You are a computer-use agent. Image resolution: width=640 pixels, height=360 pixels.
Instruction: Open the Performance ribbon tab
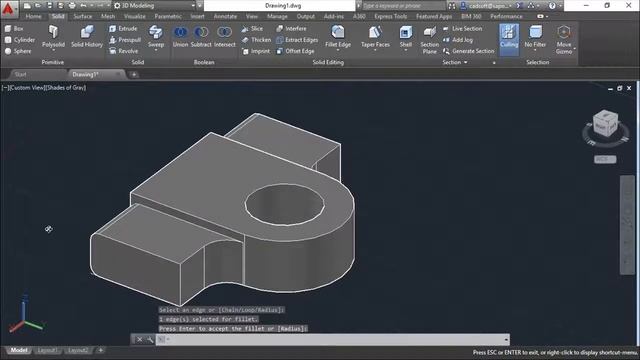[x=506, y=16]
